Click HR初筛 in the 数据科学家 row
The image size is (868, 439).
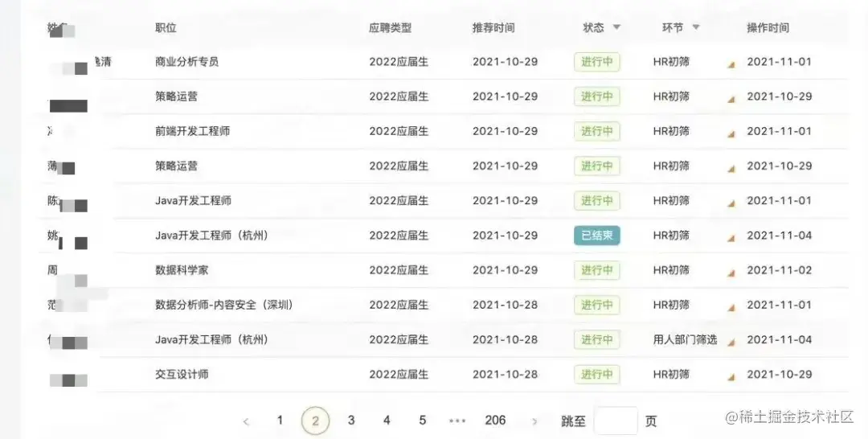point(671,270)
